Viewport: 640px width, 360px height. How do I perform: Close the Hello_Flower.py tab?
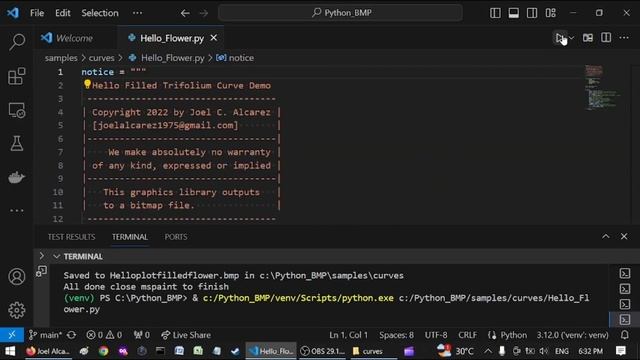(214, 38)
